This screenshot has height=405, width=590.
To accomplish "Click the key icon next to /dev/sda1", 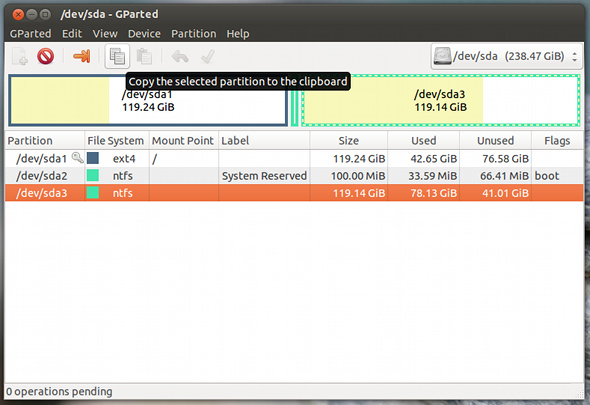I will (77, 157).
